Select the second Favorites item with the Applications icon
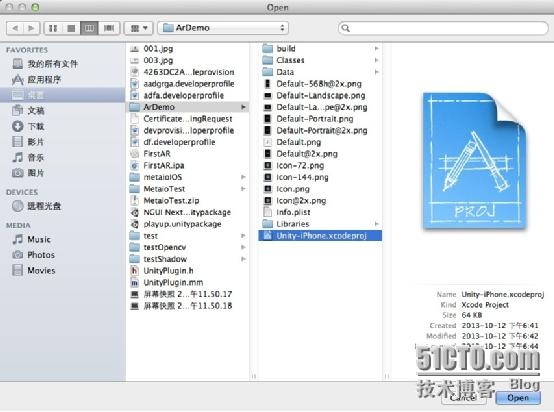This screenshot has height=412, width=554. (62, 80)
